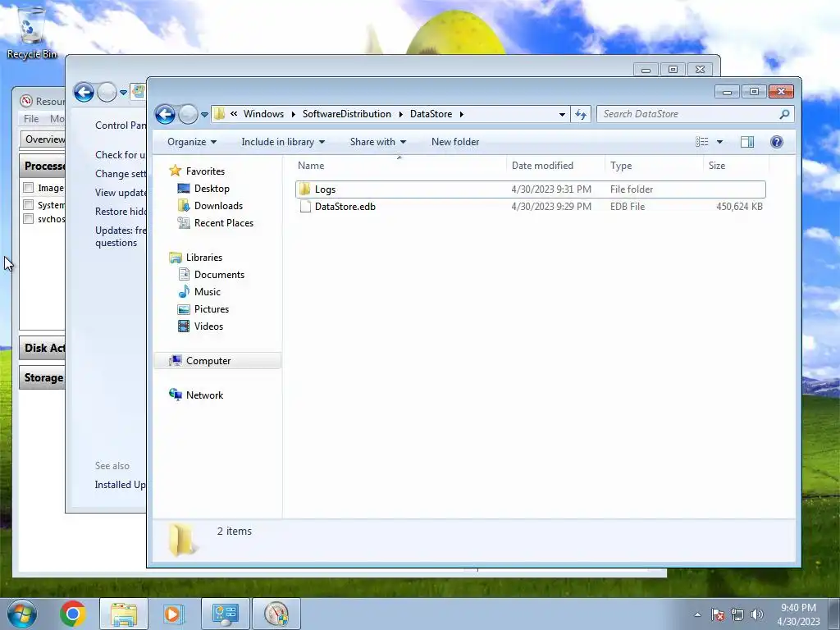Expand arrow after Windows breadcrumb

tap(293, 114)
